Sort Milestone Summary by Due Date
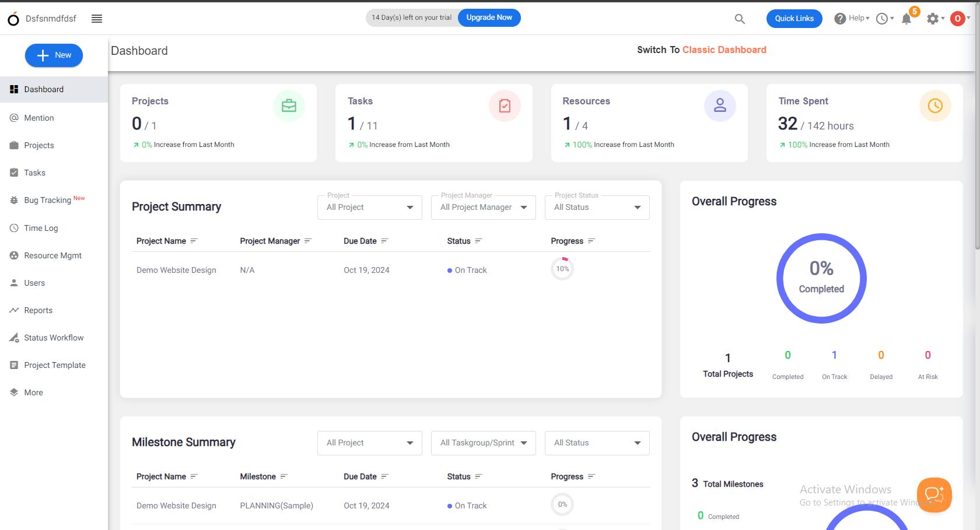Viewport: 980px width, 530px height. [384, 476]
